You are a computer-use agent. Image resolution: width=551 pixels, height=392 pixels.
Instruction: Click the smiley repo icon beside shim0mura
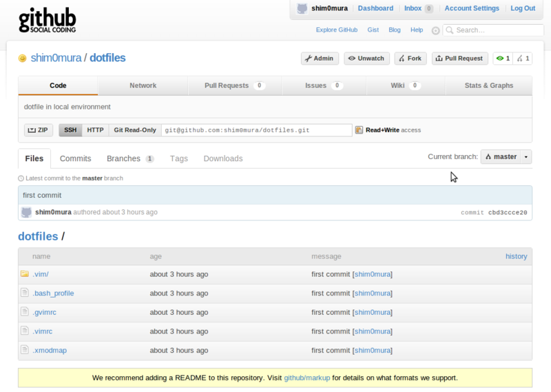(x=22, y=58)
